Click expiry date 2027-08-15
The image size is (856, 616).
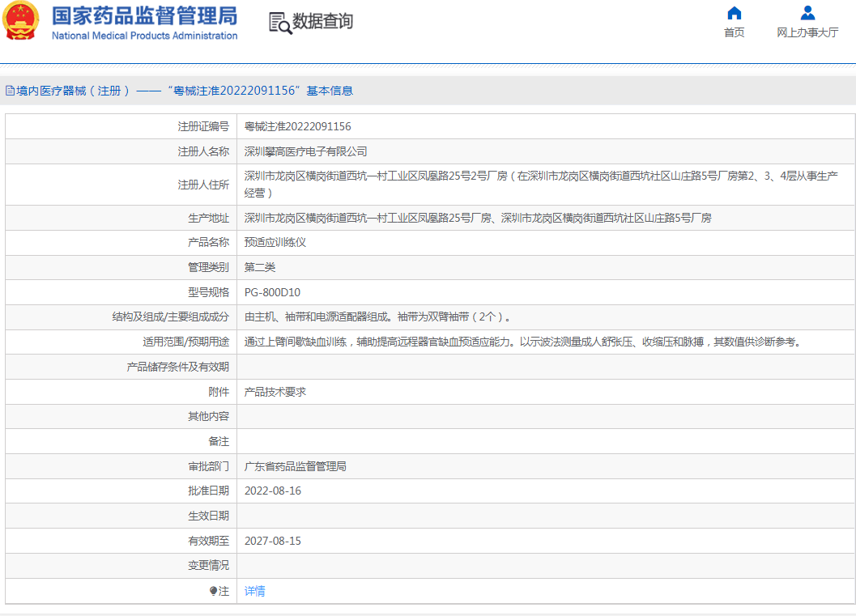272,541
